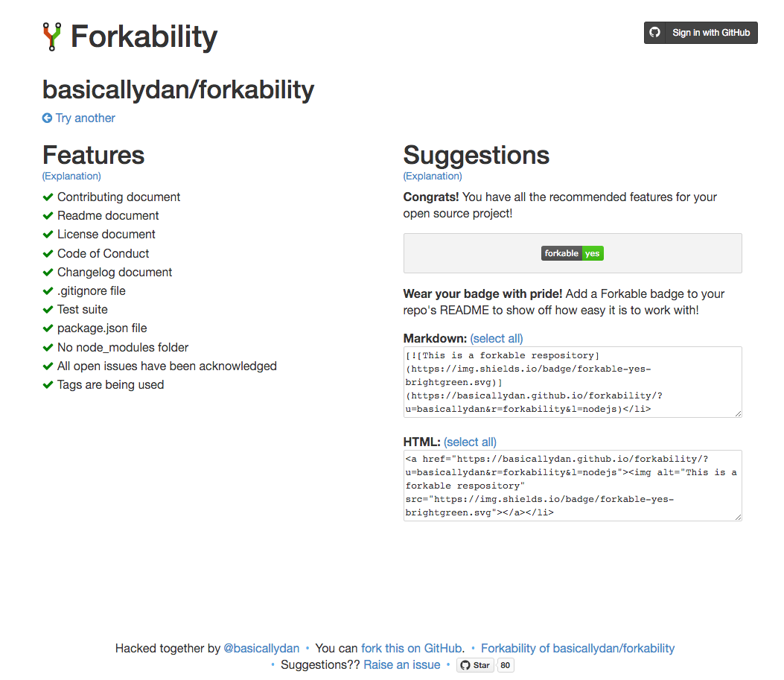The width and height of the screenshot is (784, 680).
Task: Click inside the Markdown snippet text box
Action: click(572, 381)
